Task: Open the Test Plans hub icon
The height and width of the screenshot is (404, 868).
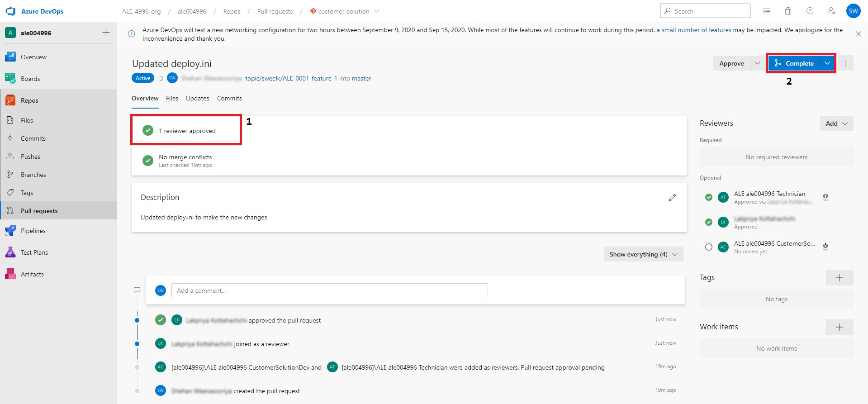Action: tap(10, 252)
